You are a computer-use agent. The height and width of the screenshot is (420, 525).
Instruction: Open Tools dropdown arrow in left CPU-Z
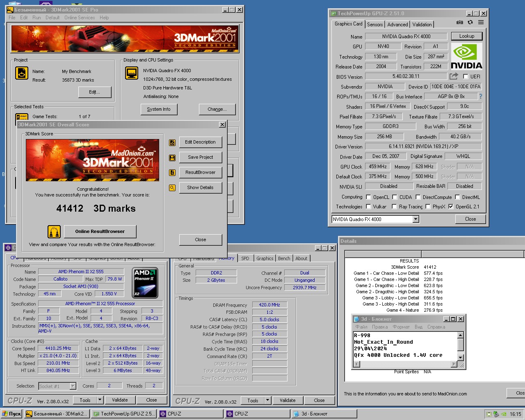tap(100, 400)
